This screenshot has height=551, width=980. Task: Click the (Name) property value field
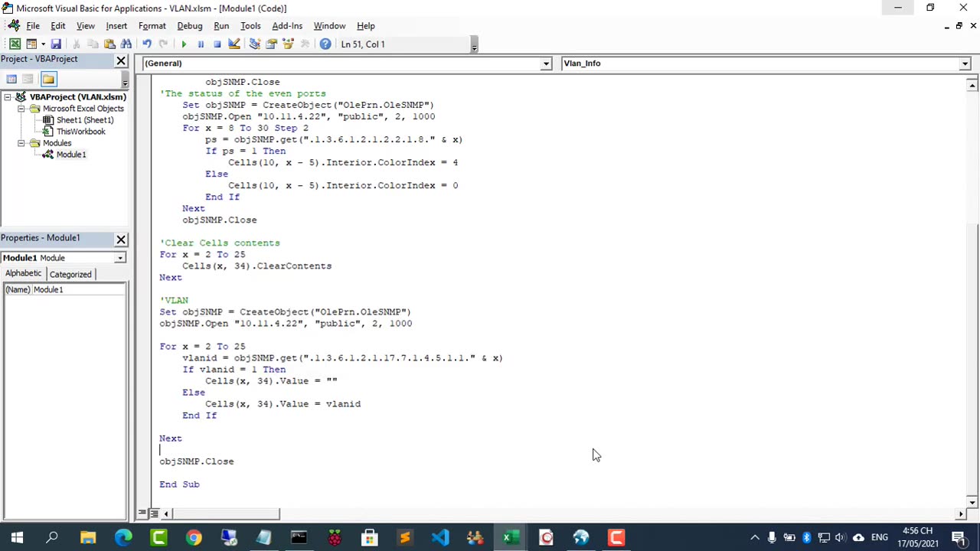(x=79, y=290)
